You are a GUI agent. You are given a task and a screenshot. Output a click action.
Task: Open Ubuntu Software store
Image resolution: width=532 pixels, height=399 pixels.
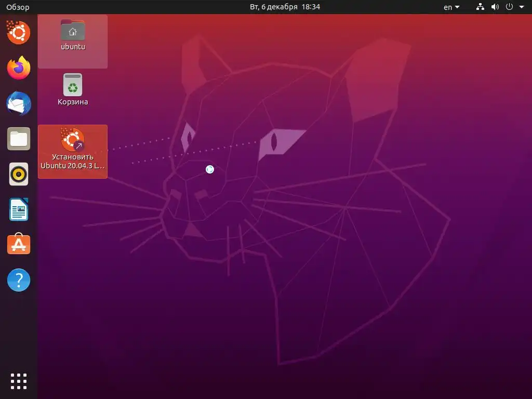(x=19, y=244)
